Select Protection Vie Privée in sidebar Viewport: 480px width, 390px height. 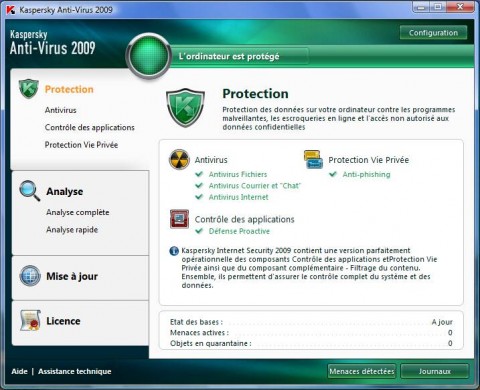(81, 145)
